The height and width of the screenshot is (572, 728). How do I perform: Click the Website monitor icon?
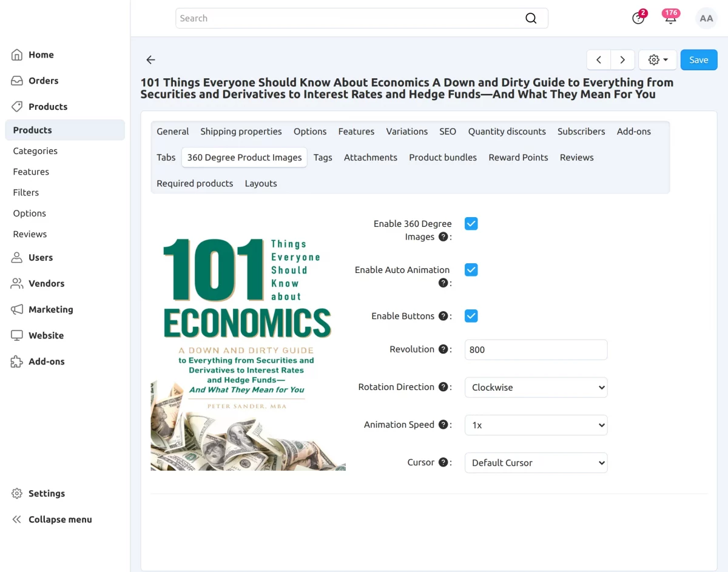(x=17, y=335)
